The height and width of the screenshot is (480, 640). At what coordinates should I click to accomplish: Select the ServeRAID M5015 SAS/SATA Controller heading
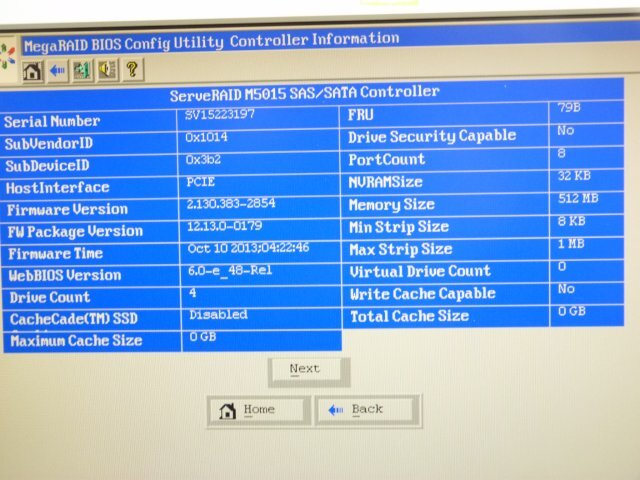point(304,93)
